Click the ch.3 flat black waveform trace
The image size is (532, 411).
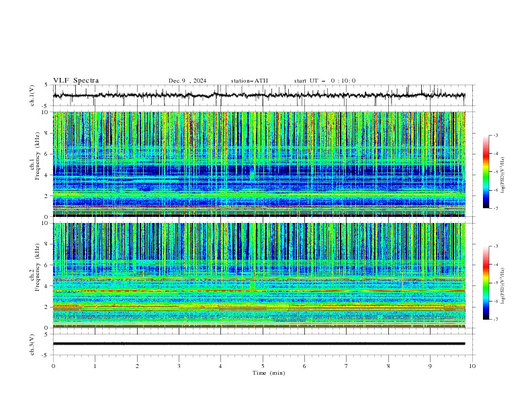(x=259, y=344)
